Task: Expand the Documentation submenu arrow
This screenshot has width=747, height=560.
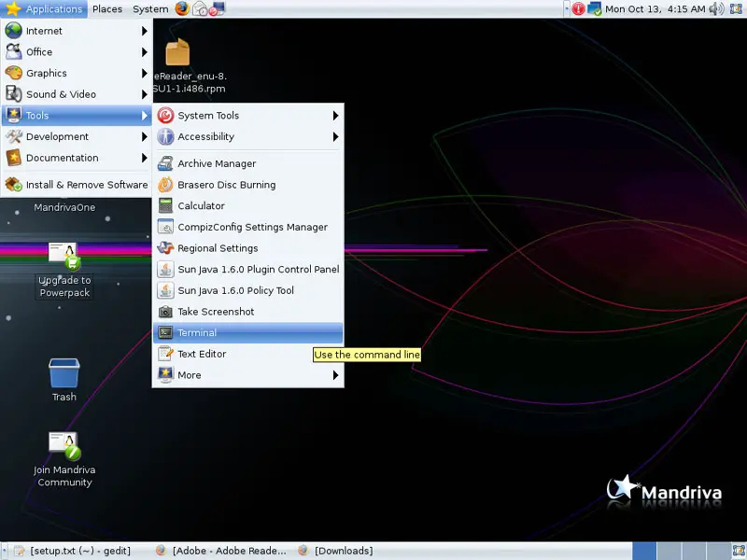Action: point(145,158)
